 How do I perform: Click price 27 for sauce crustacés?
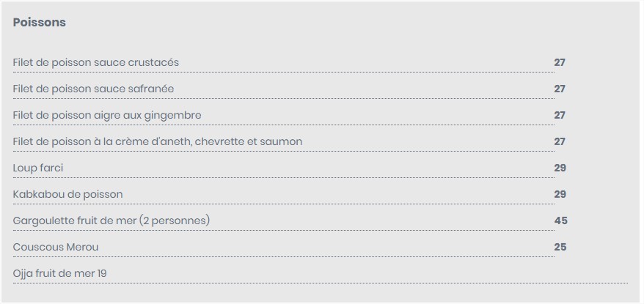[x=560, y=62]
